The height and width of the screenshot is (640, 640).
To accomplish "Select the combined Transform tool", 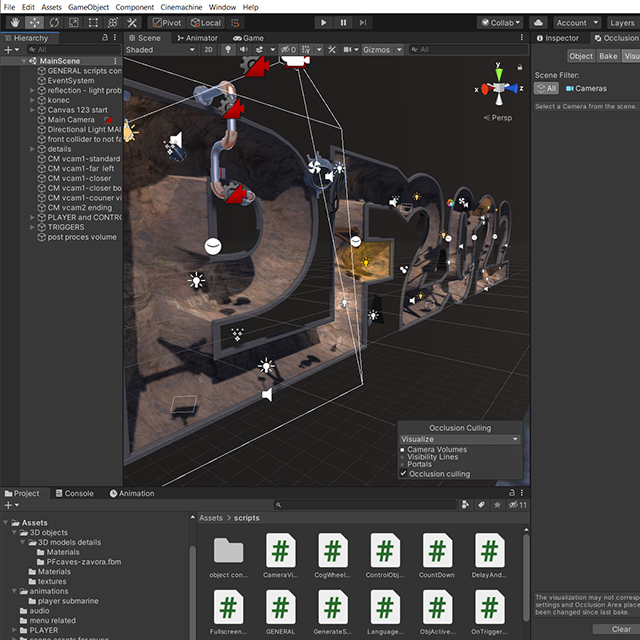I will pos(113,23).
